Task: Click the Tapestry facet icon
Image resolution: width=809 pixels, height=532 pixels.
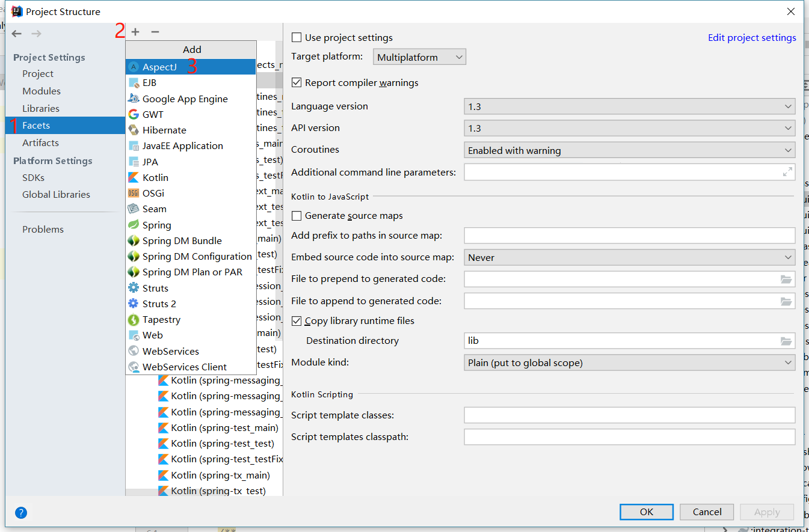Action: point(134,319)
